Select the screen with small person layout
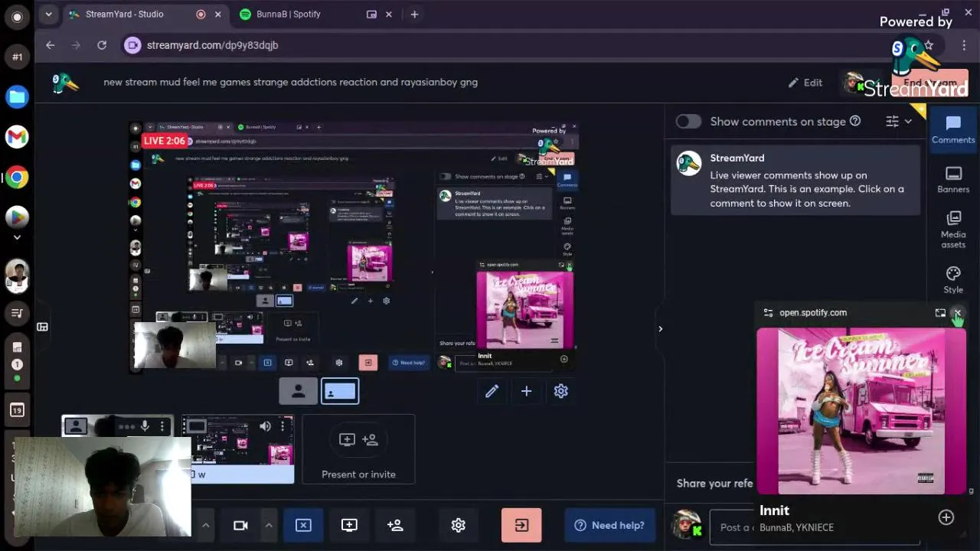This screenshot has height=551, width=980. tap(340, 392)
